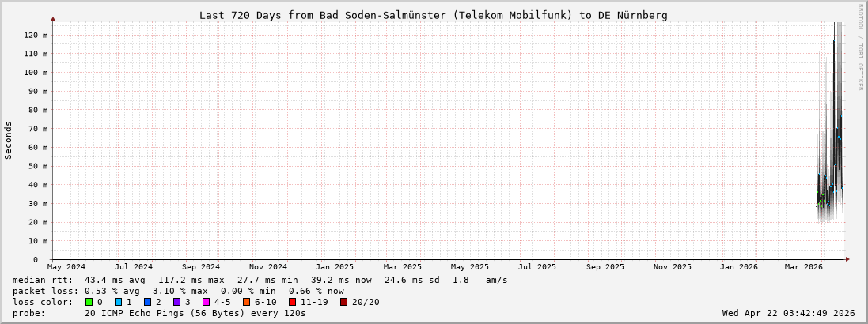Click the '120 m' y-axis label
This screenshot has height=324, width=868.
(34, 35)
